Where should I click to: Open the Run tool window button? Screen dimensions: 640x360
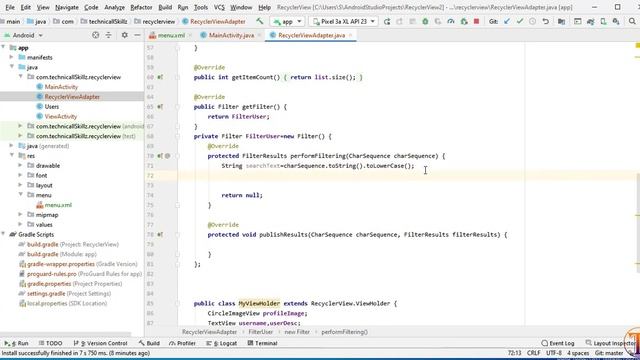(x=17, y=343)
